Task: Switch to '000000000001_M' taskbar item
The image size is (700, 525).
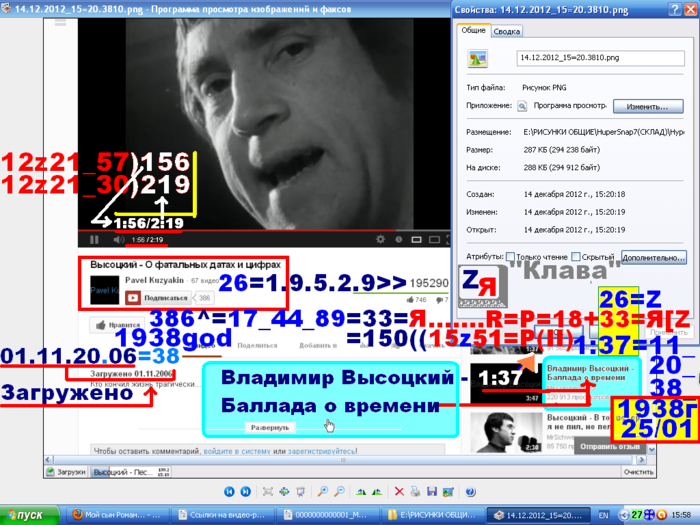Action: click(x=327, y=515)
